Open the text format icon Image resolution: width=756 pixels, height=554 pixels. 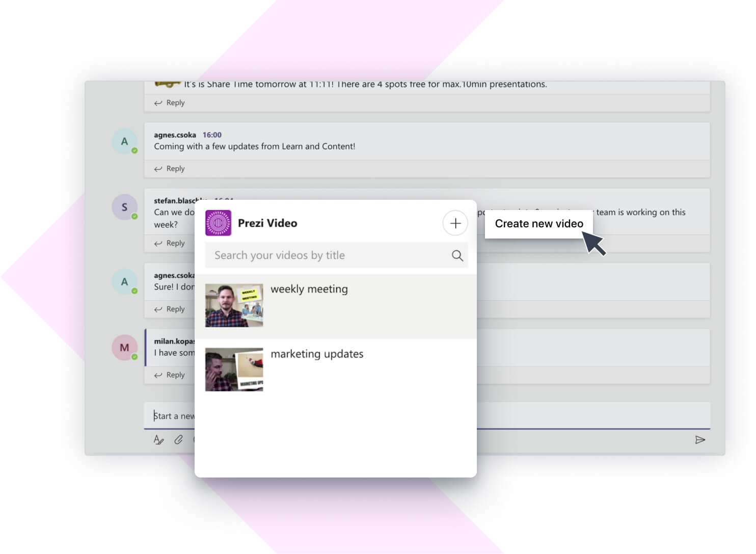[158, 440]
